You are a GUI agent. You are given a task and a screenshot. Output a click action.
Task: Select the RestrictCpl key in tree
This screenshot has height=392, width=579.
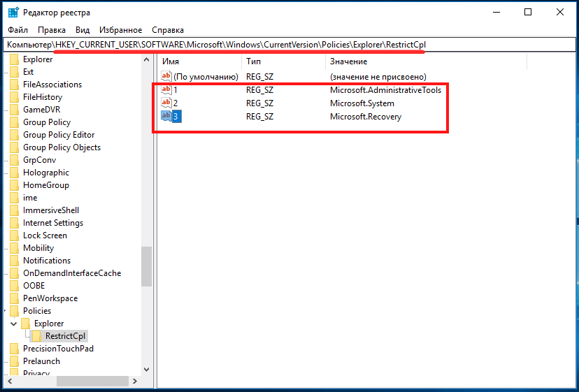click(65, 336)
